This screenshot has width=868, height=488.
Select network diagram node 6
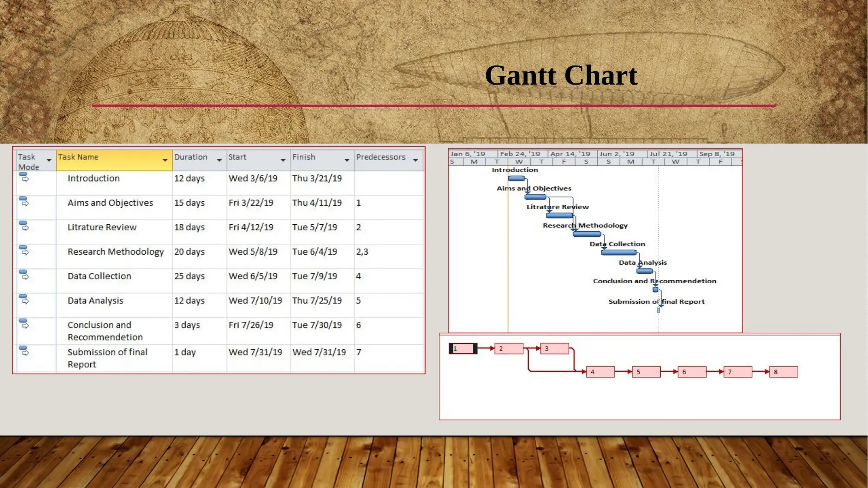[x=692, y=372]
